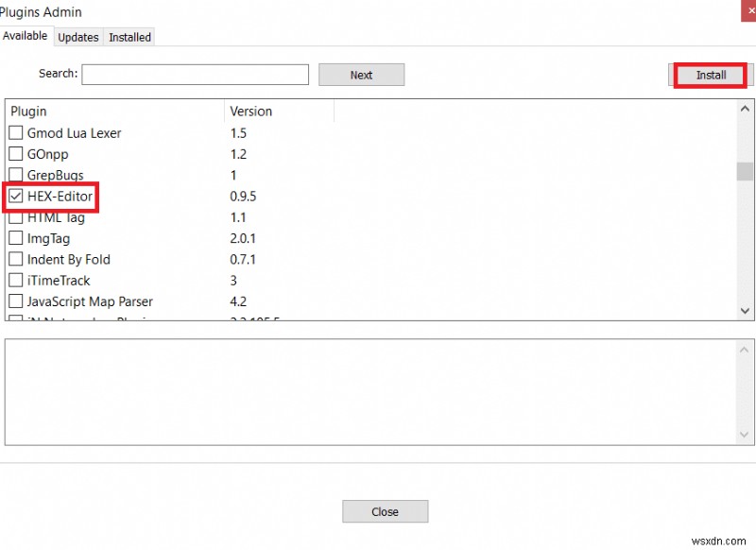This screenshot has width=756, height=550.
Task: Click version 1.5 of Gmod Lua Lexer
Action: click(x=238, y=133)
